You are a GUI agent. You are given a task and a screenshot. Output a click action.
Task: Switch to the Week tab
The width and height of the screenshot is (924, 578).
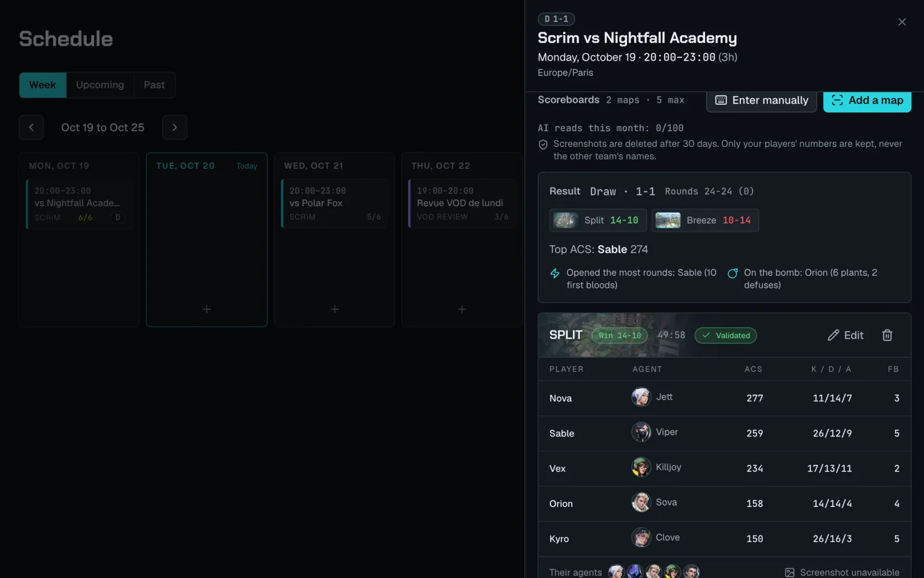pos(43,85)
